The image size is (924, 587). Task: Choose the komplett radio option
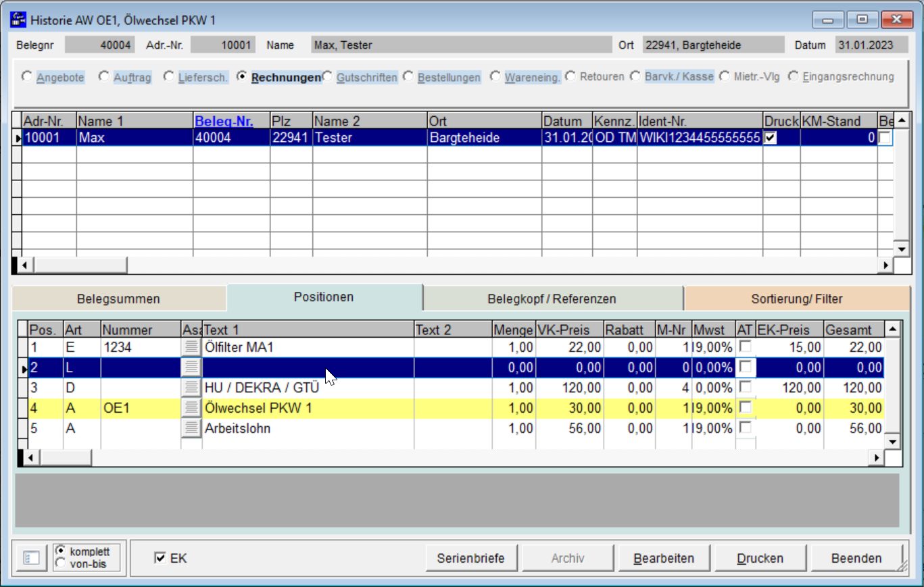point(62,551)
